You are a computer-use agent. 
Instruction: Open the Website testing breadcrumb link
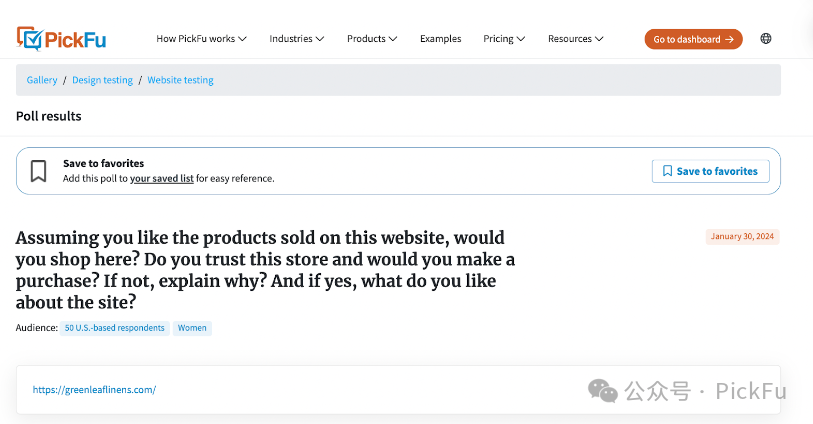pyautogui.click(x=180, y=80)
